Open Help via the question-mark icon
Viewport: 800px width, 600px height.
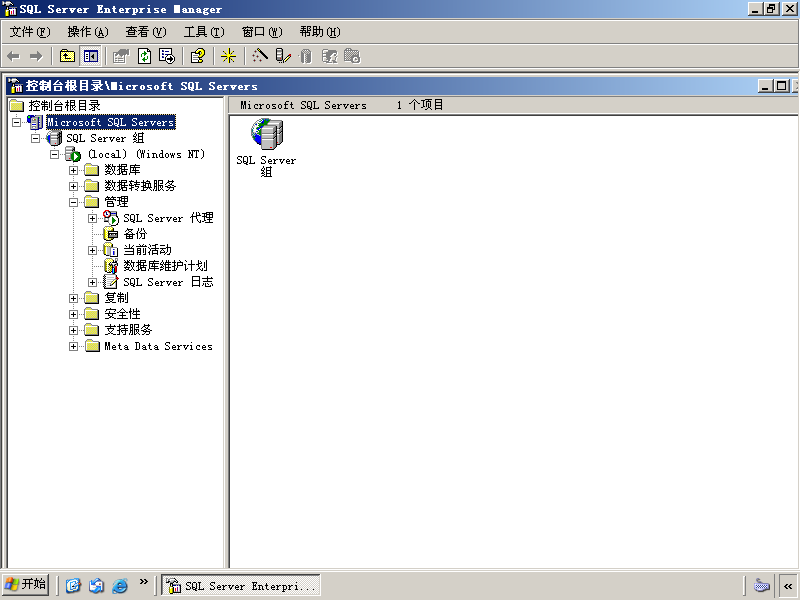point(198,56)
